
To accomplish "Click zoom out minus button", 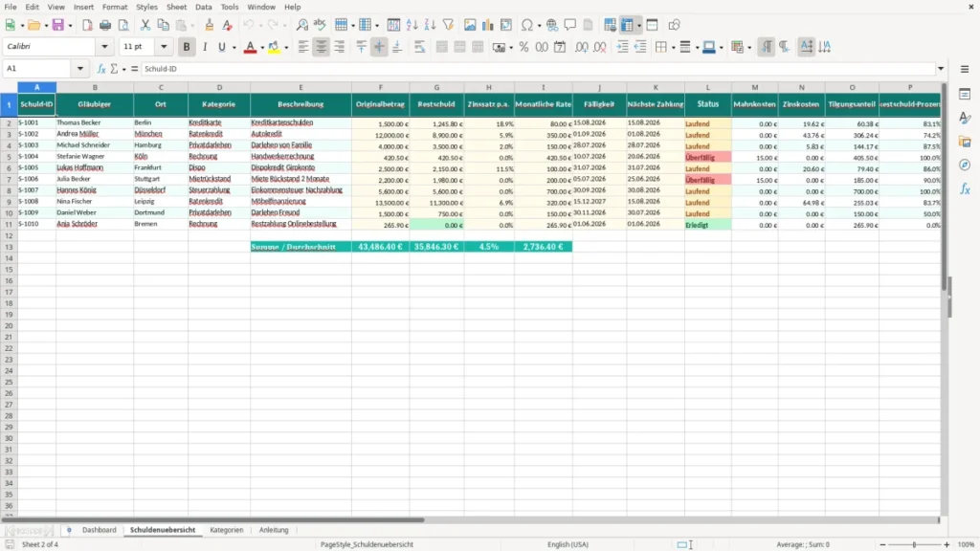I will click(x=882, y=544).
